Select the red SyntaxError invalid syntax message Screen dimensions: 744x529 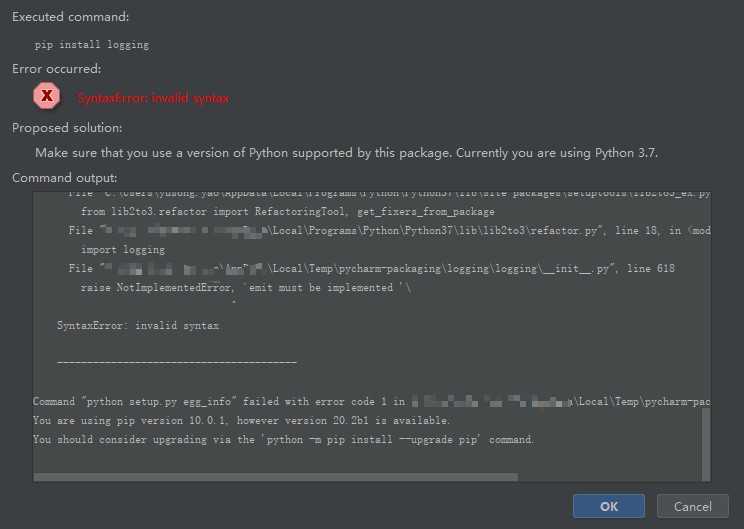point(153,98)
